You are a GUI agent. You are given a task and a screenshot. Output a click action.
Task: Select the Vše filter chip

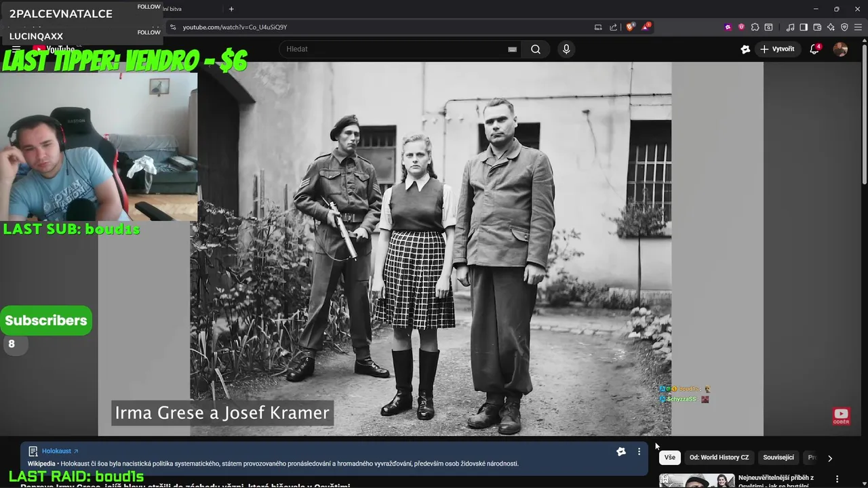670,457
